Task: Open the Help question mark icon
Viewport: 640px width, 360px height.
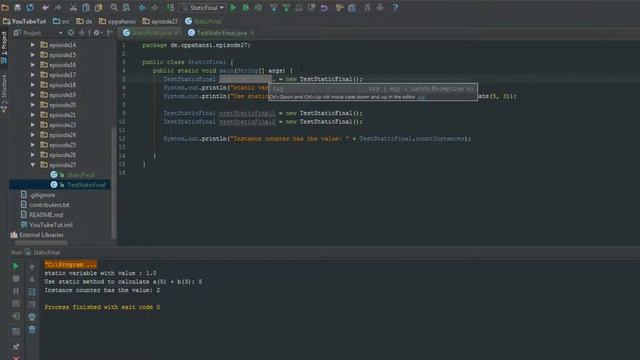Action: click(x=396, y=7)
